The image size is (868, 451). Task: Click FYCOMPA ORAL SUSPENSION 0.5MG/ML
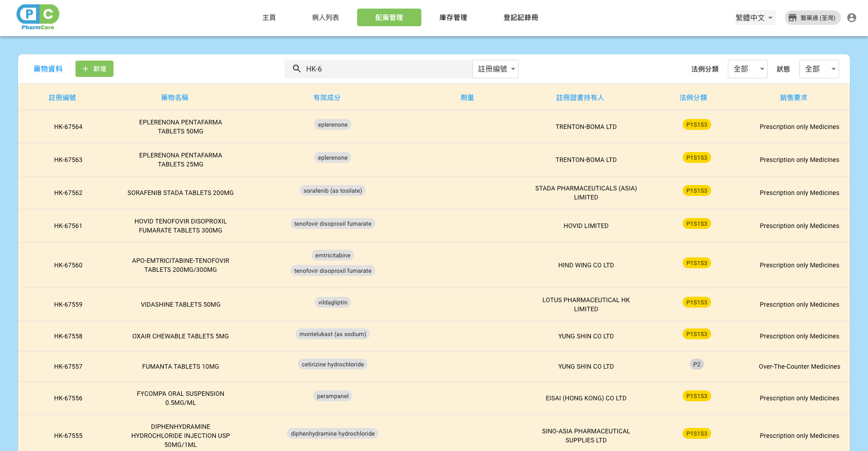pos(181,398)
